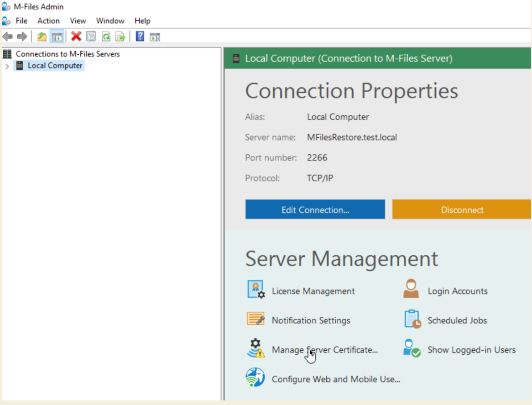Click the M-Files Admin window title text

click(x=39, y=6)
